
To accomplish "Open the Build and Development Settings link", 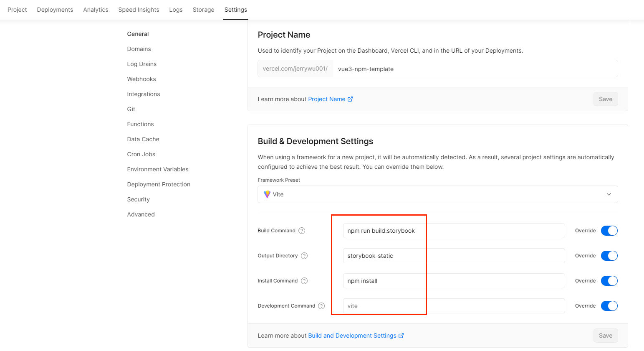I will point(352,336).
